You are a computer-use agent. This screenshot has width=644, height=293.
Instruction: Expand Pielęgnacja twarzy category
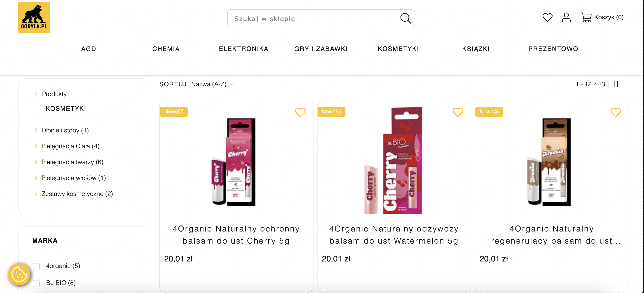pyautogui.click(x=36, y=162)
